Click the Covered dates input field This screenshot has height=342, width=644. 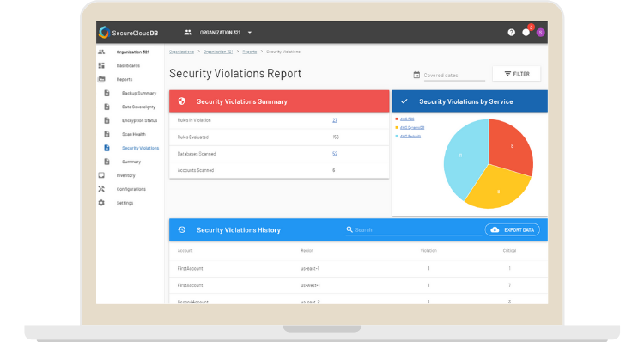pyautogui.click(x=454, y=76)
